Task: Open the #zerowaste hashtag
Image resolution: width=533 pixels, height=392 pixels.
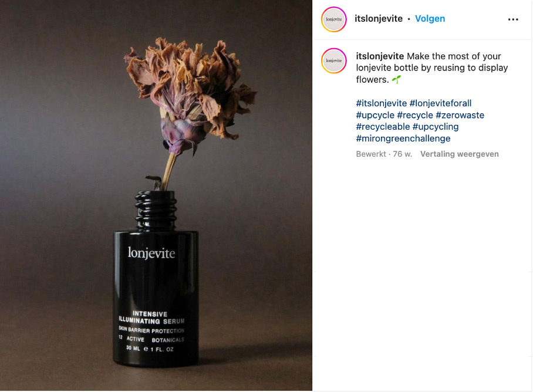Action: [460, 115]
